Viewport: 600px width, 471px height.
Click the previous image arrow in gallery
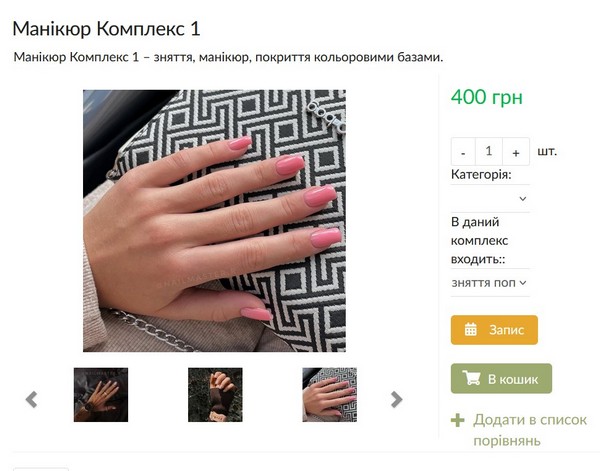(x=31, y=399)
